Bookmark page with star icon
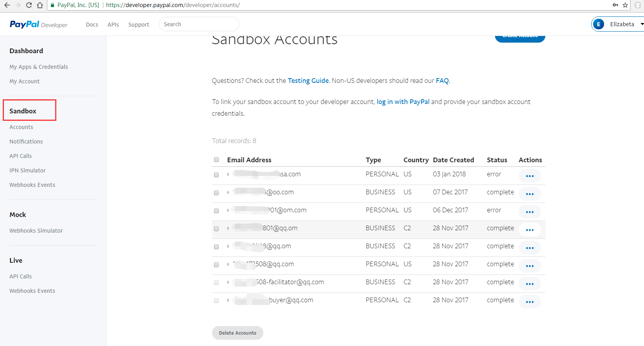Viewport: 644px width, 346px height. [x=625, y=5]
